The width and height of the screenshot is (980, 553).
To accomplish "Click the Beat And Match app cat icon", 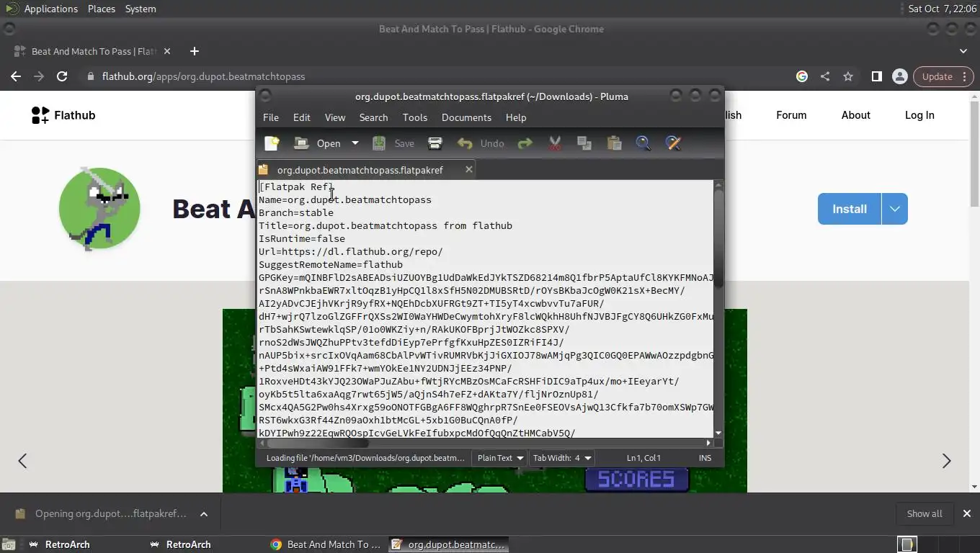I will click(99, 209).
